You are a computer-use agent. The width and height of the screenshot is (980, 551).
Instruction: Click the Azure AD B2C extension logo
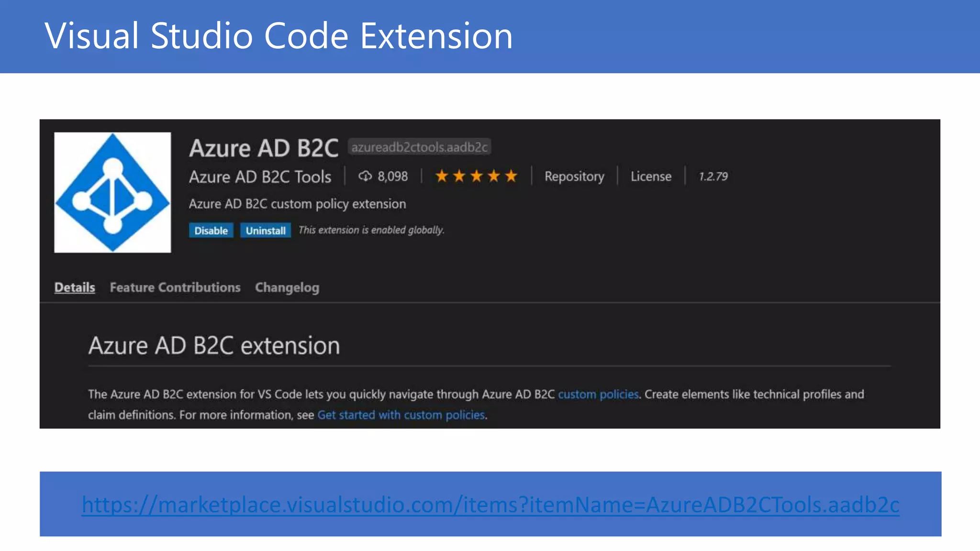(112, 192)
